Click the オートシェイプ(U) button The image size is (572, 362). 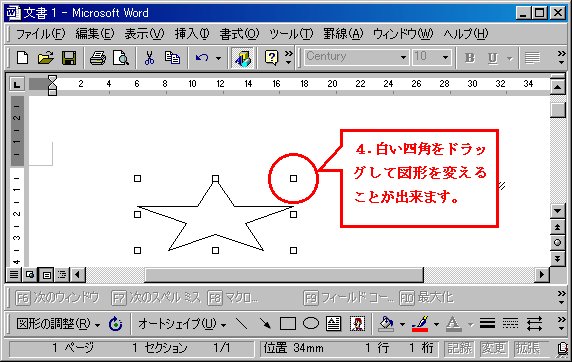(x=182, y=324)
